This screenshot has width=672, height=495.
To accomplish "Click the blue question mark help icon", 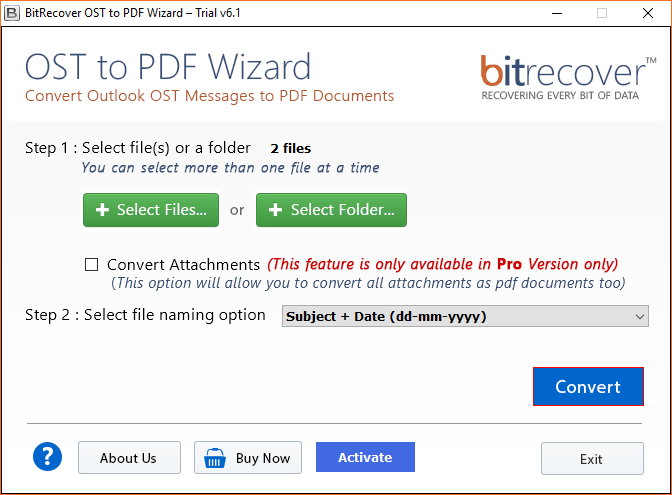I will (x=48, y=457).
